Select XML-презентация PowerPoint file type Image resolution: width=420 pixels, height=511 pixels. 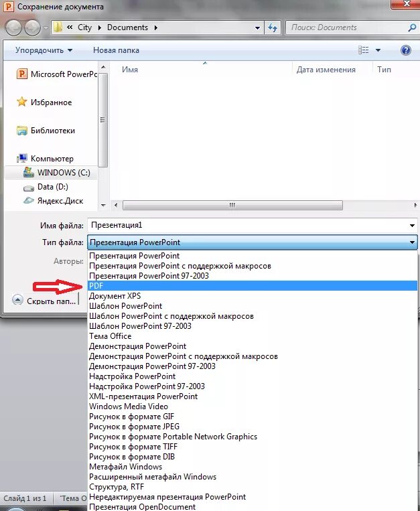[x=253, y=396]
